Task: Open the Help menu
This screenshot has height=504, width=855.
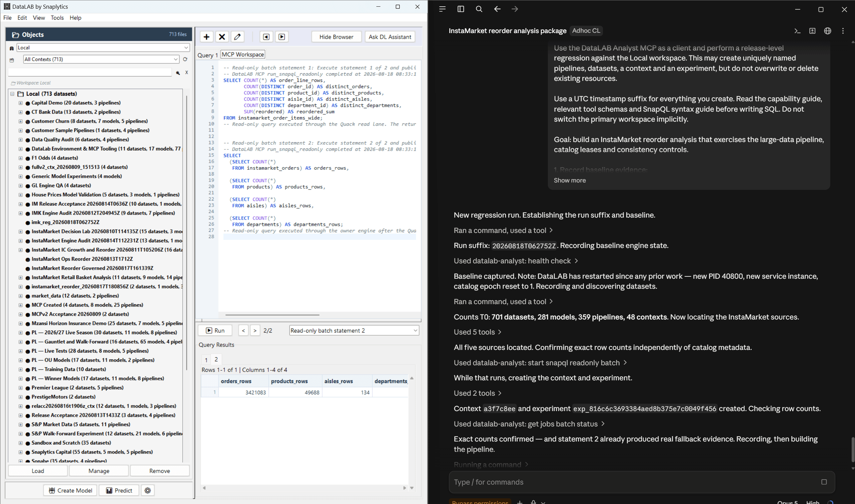Action: tap(76, 18)
